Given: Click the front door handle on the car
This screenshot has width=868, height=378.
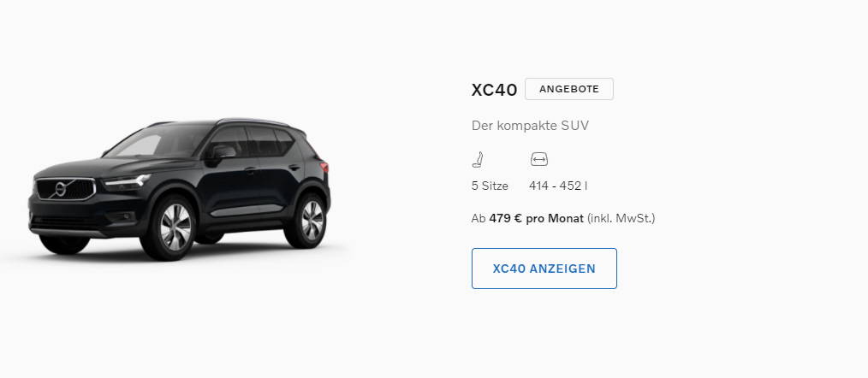Looking at the screenshot, I should (x=252, y=170).
